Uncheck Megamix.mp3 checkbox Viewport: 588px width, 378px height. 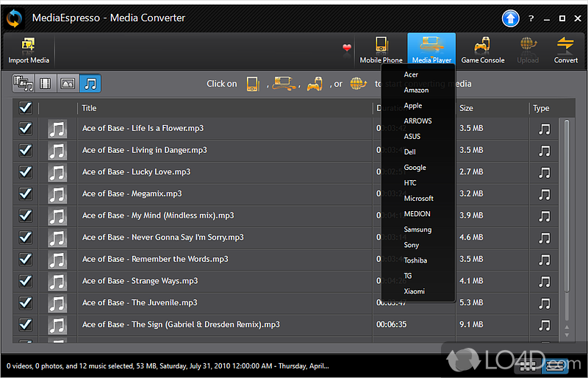26,193
